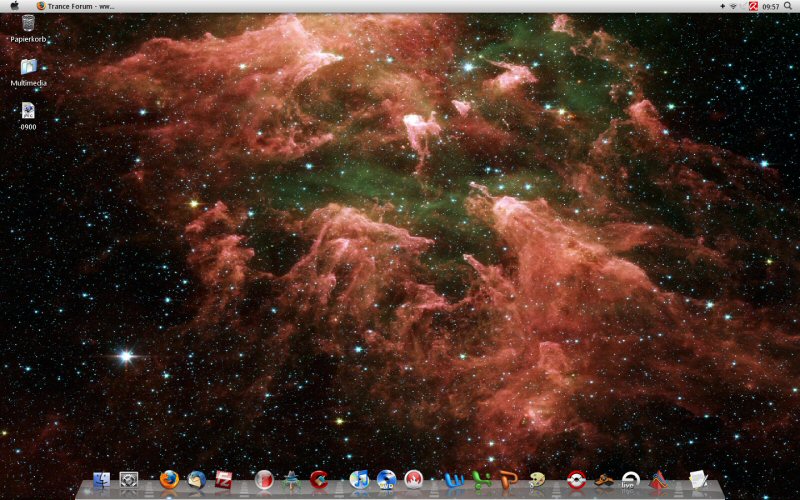Open the Ableton Live icon in dock
Viewport: 800px width, 500px height.
pyautogui.click(x=630, y=480)
